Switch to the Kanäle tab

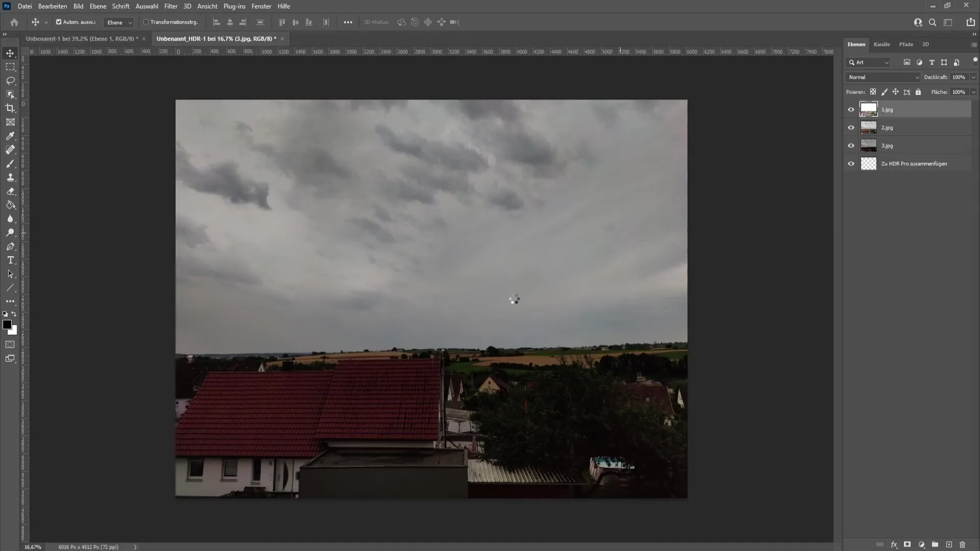[x=881, y=44]
